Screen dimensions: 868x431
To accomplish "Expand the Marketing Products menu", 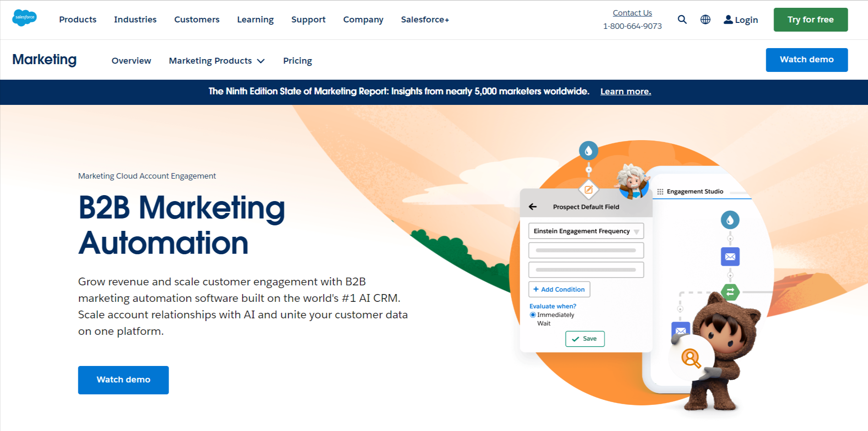I will 216,60.
